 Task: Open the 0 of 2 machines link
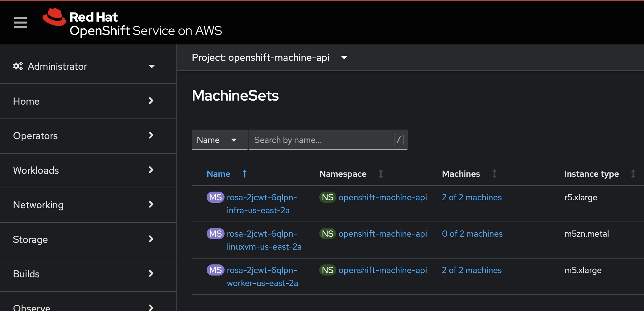click(472, 234)
